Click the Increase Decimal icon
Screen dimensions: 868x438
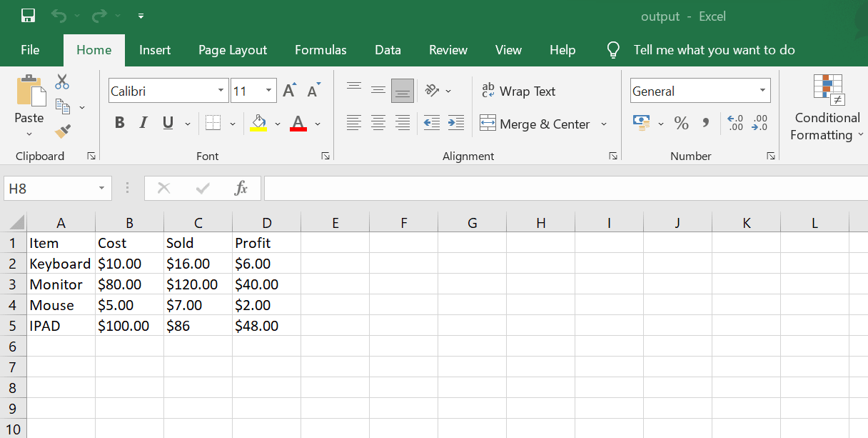pyautogui.click(x=735, y=123)
